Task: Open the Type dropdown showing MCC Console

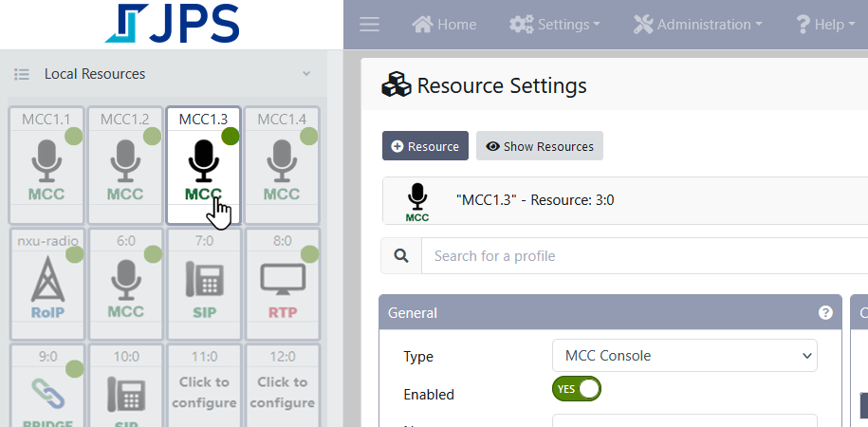Action: (x=684, y=356)
